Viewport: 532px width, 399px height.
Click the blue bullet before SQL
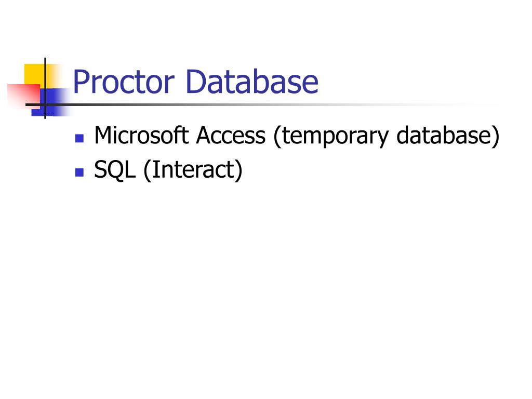coord(79,172)
